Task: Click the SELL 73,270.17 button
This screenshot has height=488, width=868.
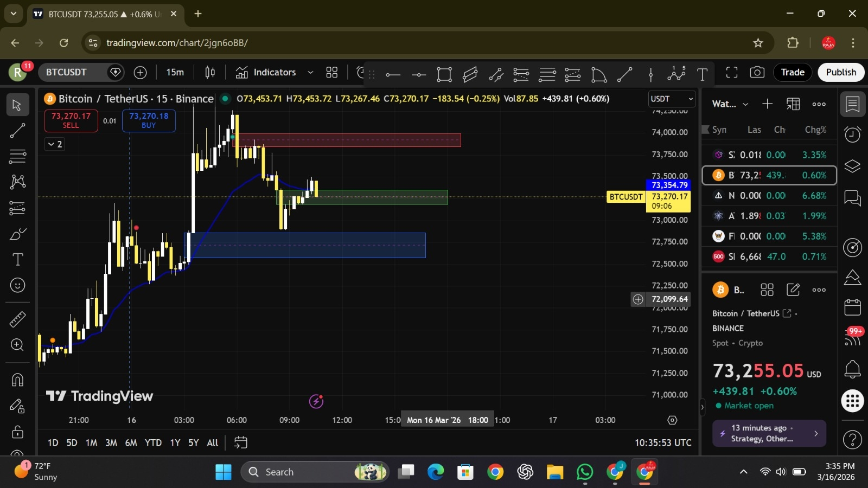Action: [x=71, y=120]
